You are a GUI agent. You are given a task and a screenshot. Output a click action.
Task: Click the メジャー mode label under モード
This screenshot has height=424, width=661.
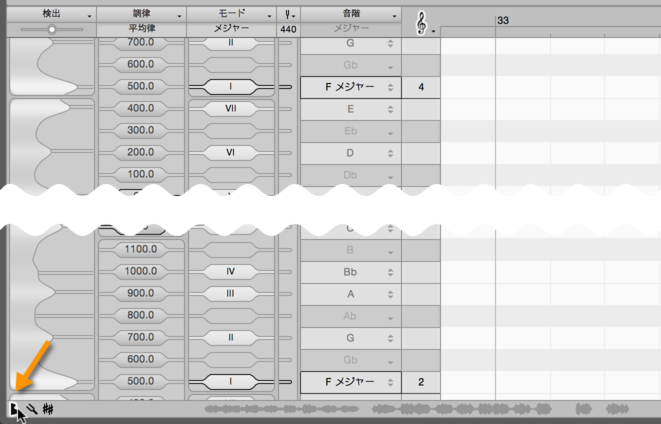tap(231, 30)
